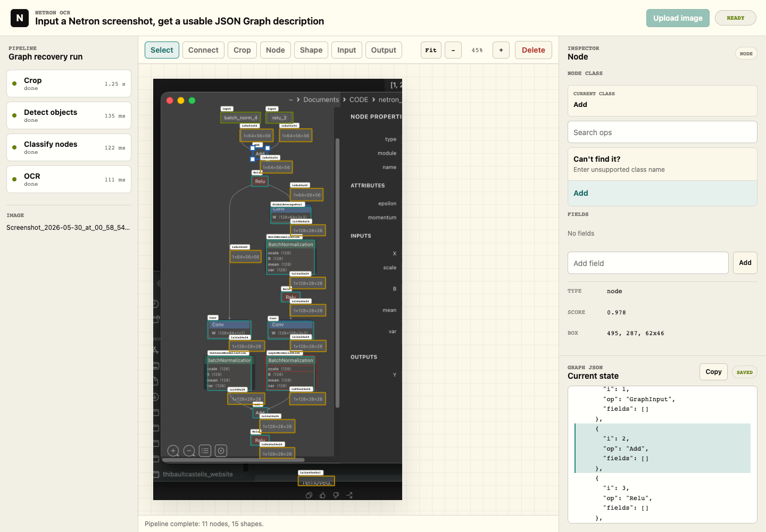The height and width of the screenshot is (532, 766).
Task: Click the Upload image button
Action: pos(678,18)
